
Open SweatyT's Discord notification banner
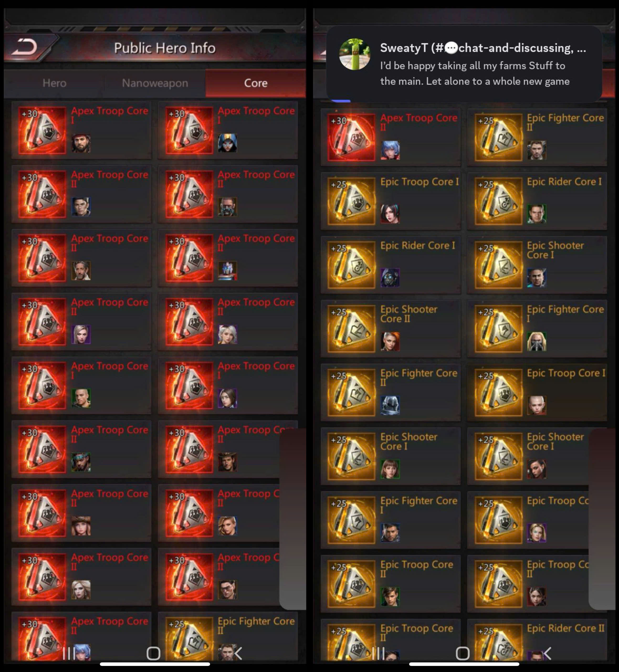click(x=464, y=64)
